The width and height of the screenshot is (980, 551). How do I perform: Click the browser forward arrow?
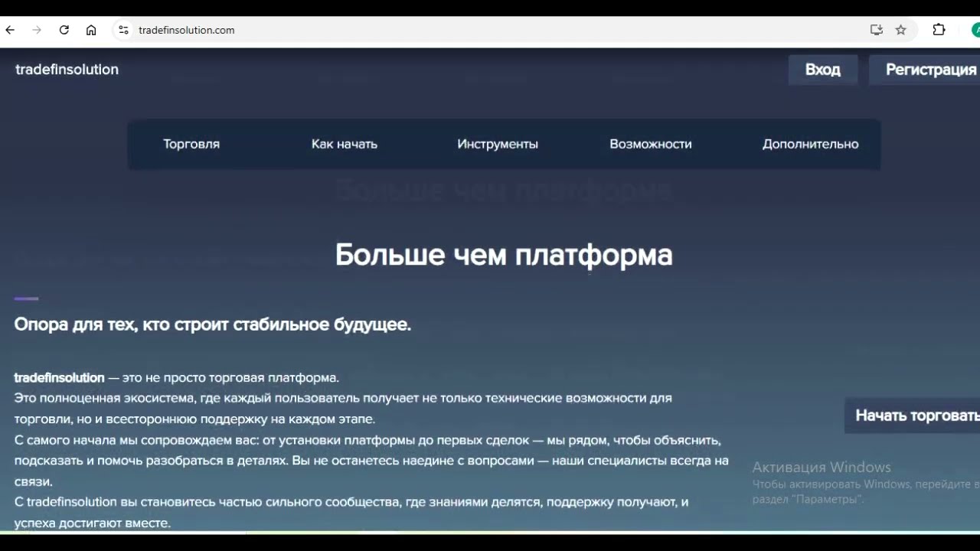(37, 30)
